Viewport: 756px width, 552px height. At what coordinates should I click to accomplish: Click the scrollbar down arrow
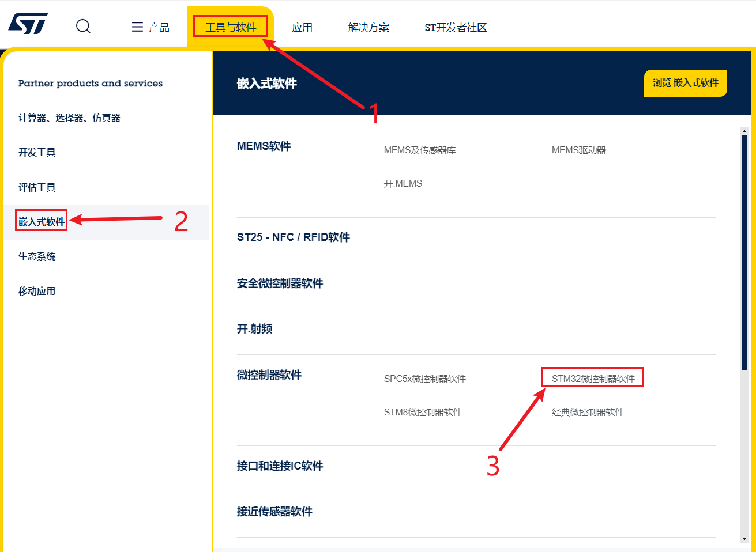744,539
